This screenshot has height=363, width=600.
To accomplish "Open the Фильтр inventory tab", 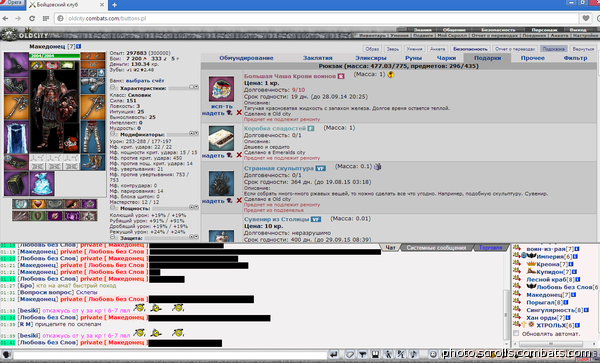I will [575, 58].
